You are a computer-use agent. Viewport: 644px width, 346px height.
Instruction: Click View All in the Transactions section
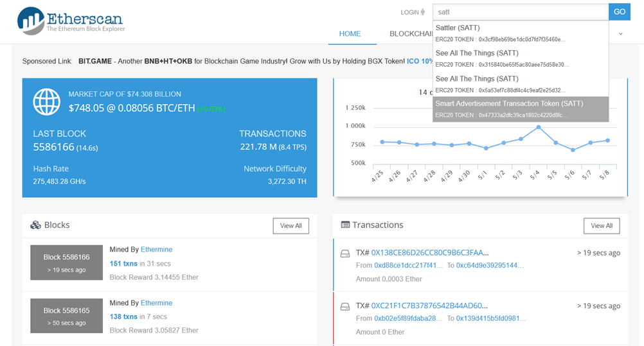[x=602, y=226]
